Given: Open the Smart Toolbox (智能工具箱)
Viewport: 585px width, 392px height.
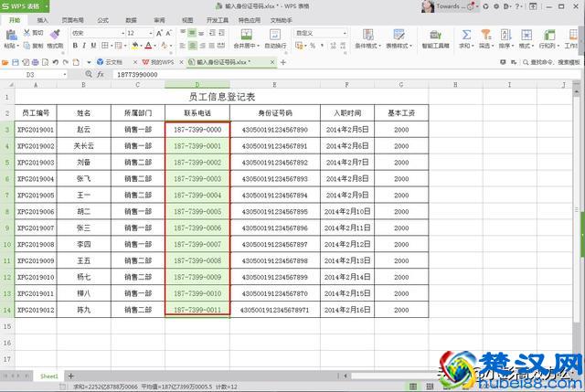Looking at the screenshot, I should [x=435, y=38].
